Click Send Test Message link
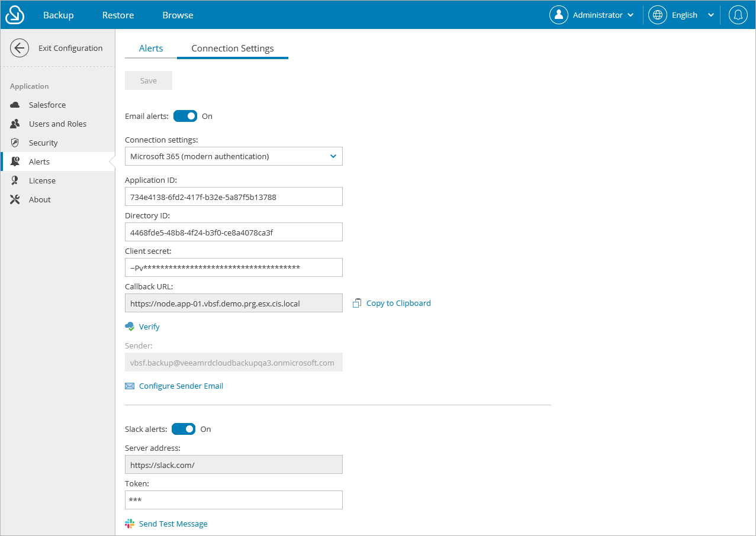Viewport: 756px width, 536px height. point(173,524)
